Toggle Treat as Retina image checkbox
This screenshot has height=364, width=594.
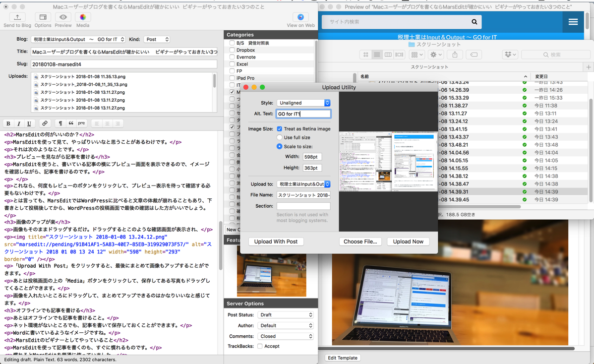coord(280,129)
